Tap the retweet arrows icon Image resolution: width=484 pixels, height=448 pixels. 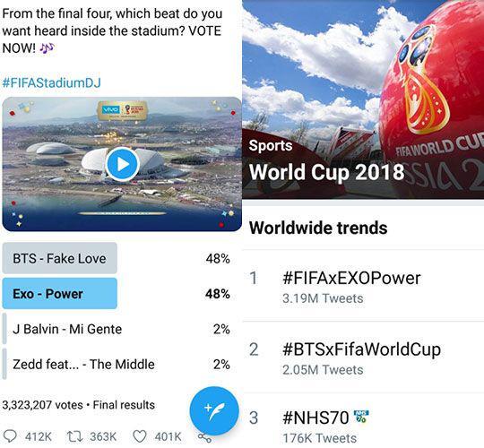[x=74, y=436]
